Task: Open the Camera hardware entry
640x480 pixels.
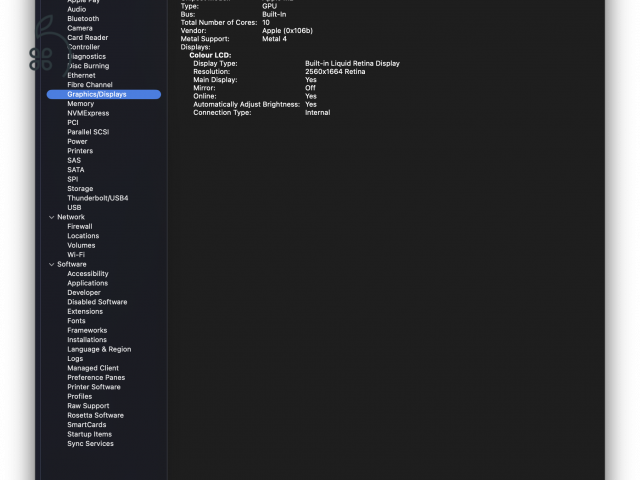Action: click(80, 28)
